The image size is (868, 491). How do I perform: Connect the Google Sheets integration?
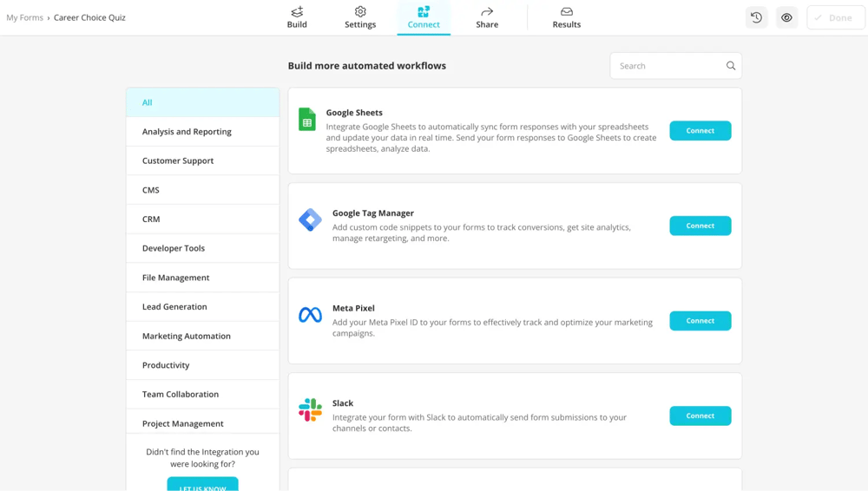click(x=700, y=131)
